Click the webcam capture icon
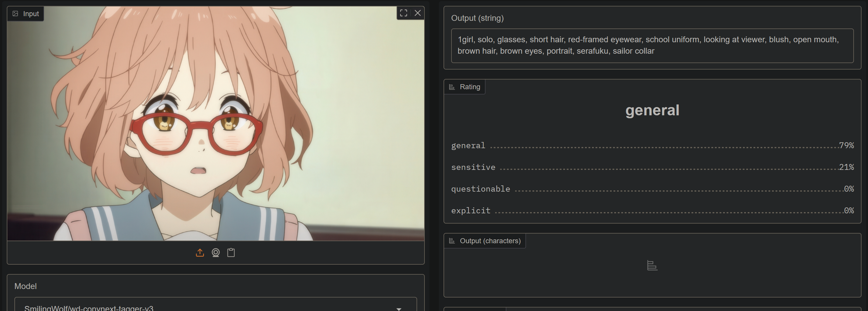Image resolution: width=868 pixels, height=311 pixels. [x=216, y=253]
